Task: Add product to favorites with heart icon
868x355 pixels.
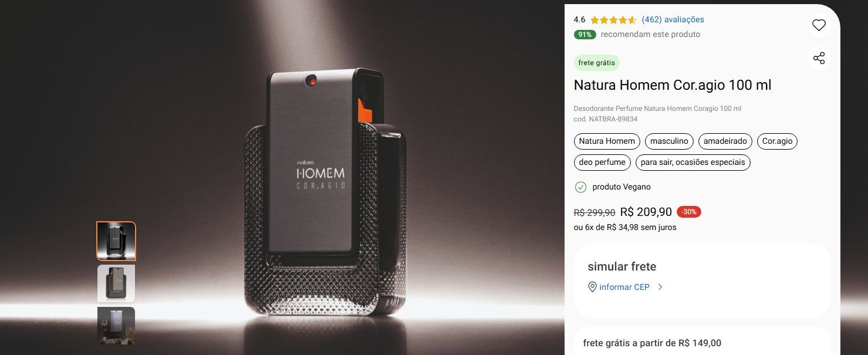Action: 819,25
